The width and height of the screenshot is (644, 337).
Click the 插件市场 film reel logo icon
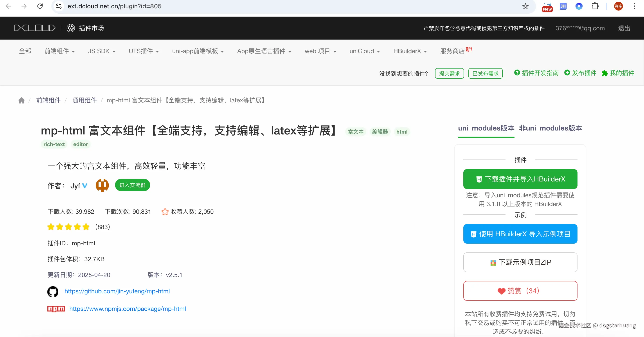point(71,28)
